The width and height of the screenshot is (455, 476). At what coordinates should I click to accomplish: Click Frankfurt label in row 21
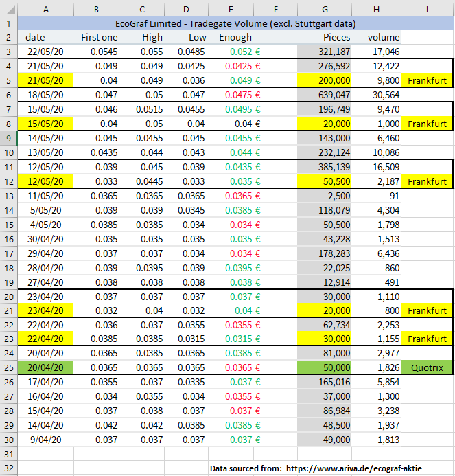click(x=427, y=310)
